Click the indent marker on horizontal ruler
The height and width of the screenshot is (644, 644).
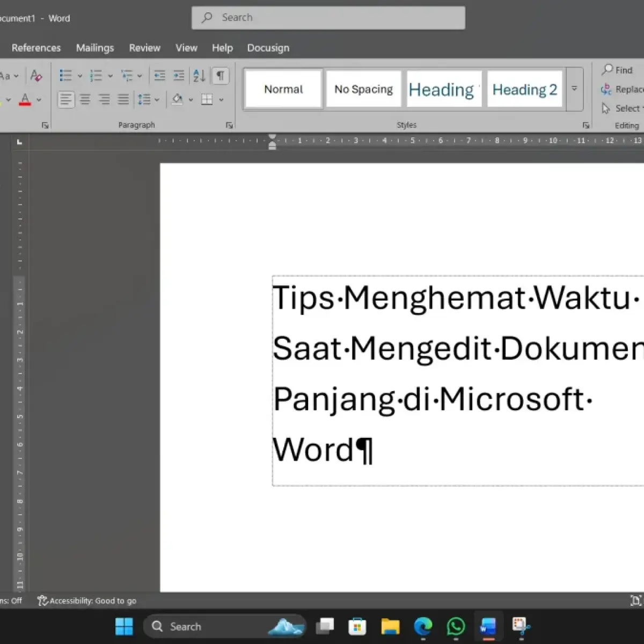(272, 142)
